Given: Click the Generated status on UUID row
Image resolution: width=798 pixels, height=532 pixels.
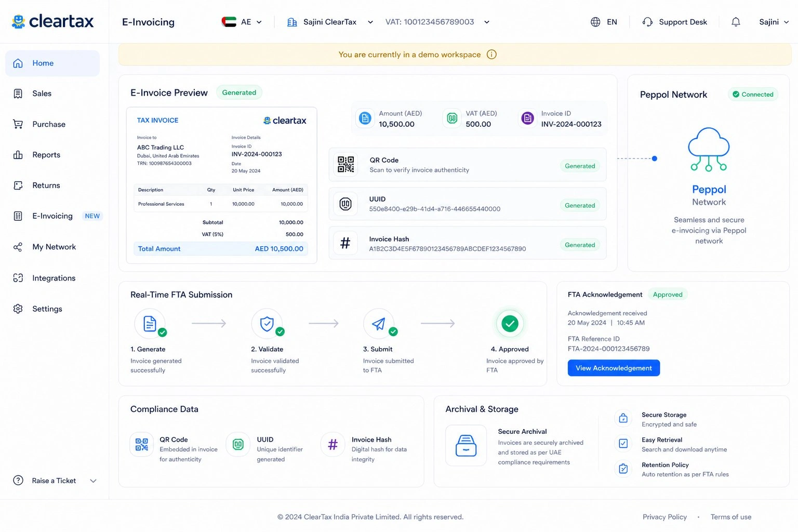Looking at the screenshot, I should pos(580,206).
